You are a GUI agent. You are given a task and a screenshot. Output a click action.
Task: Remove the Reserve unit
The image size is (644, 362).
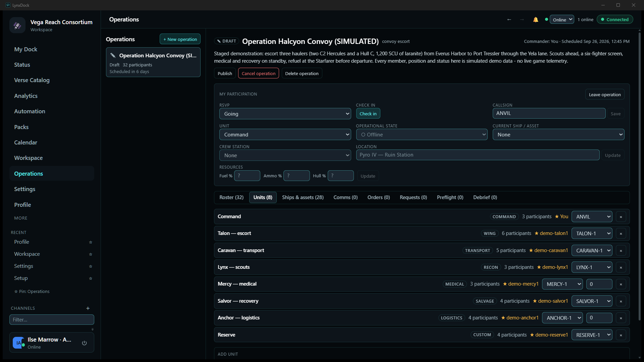[x=621, y=335]
